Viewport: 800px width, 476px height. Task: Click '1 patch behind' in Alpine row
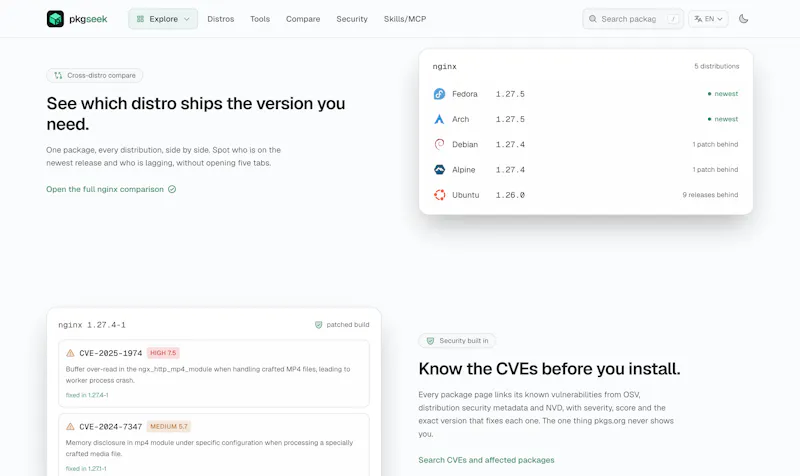[715, 169]
